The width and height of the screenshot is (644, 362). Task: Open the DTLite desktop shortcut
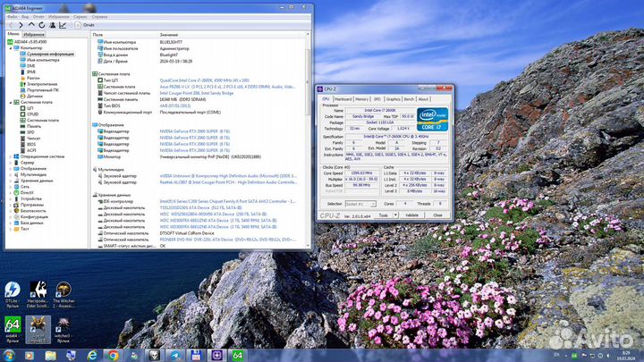tap(13, 295)
